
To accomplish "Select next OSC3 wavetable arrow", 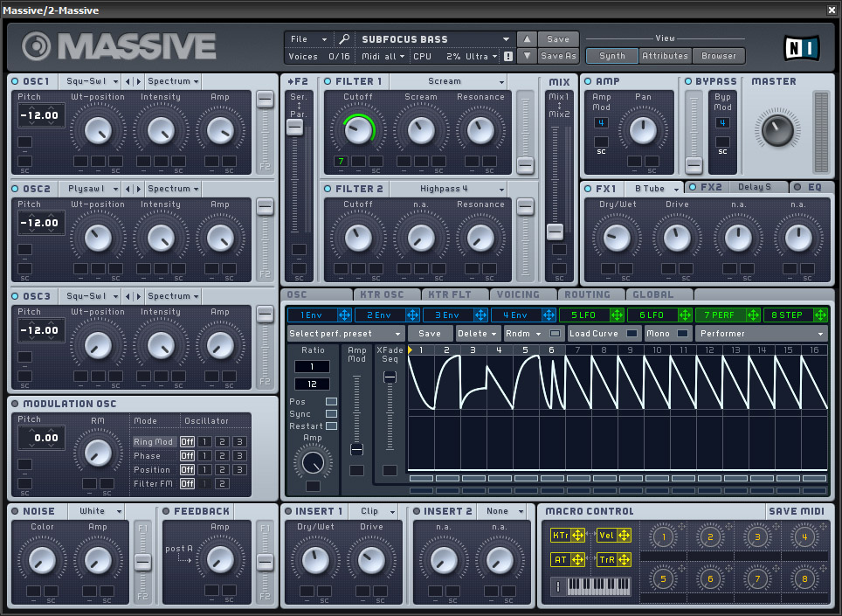I will 139,296.
